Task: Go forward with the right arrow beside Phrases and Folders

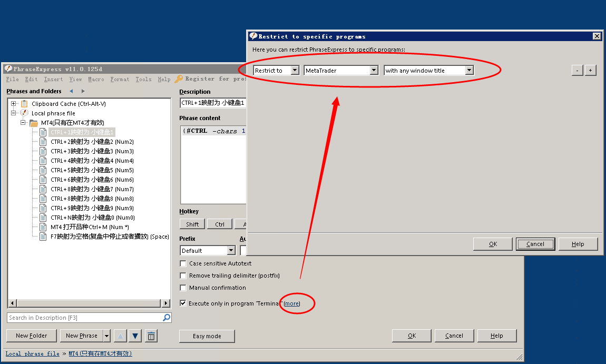Action: pyautogui.click(x=83, y=91)
